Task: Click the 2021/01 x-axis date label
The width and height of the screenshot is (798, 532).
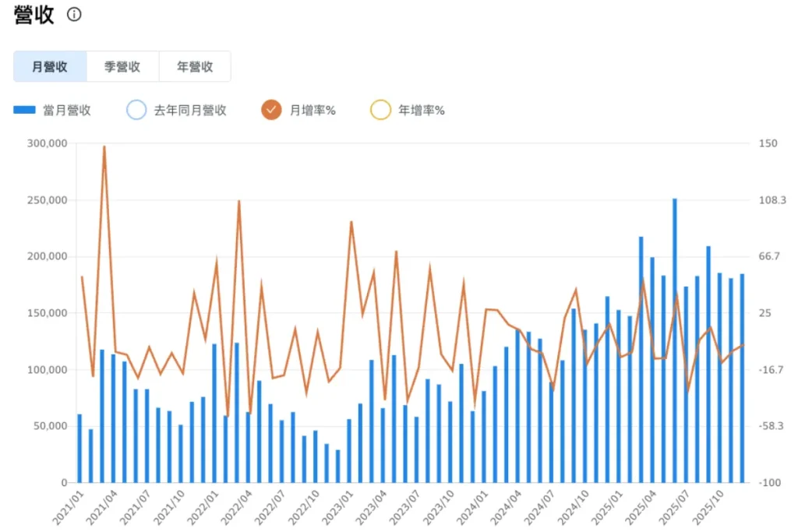Action: pos(68,508)
